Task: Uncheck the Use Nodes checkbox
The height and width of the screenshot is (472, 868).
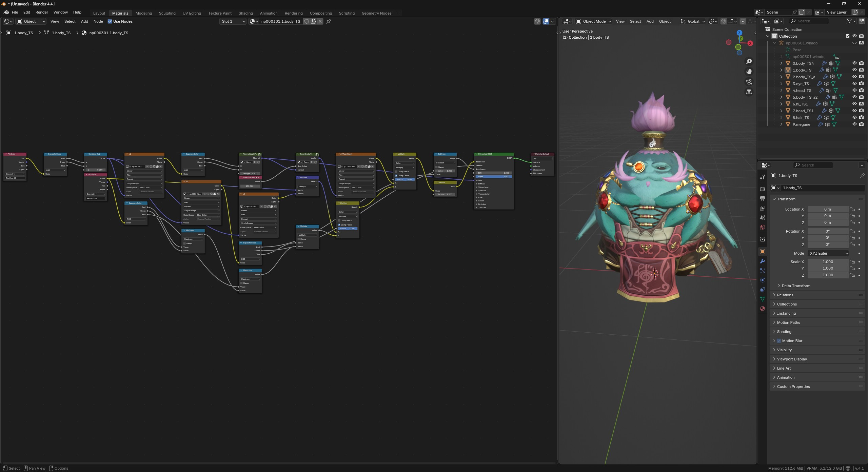Action: coord(110,21)
